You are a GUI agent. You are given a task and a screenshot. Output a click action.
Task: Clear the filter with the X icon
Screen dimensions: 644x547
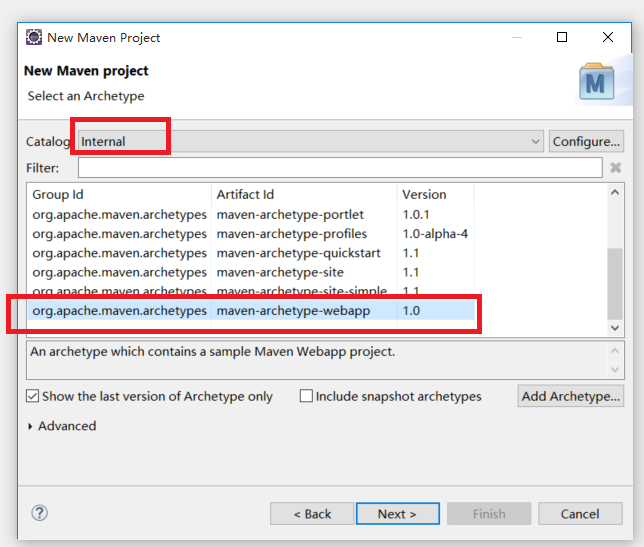(x=615, y=168)
